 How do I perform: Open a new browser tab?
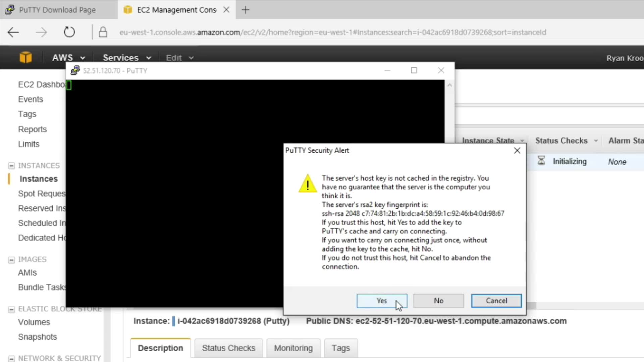pyautogui.click(x=246, y=10)
